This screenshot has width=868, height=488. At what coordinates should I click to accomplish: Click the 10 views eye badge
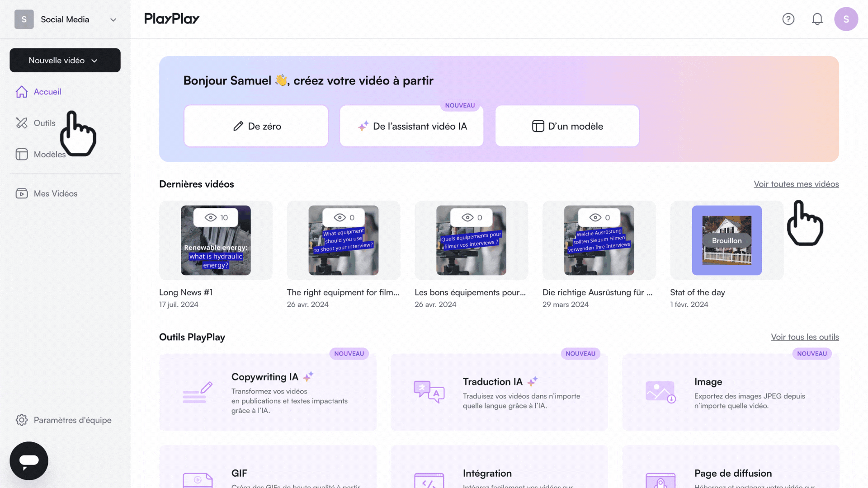[216, 217]
